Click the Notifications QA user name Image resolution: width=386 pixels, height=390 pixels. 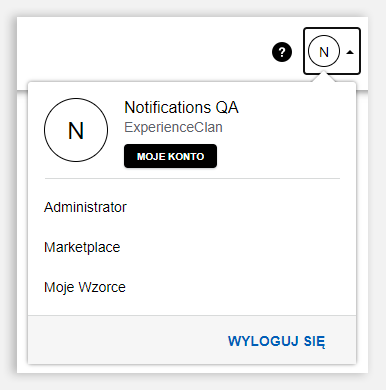[x=181, y=107]
